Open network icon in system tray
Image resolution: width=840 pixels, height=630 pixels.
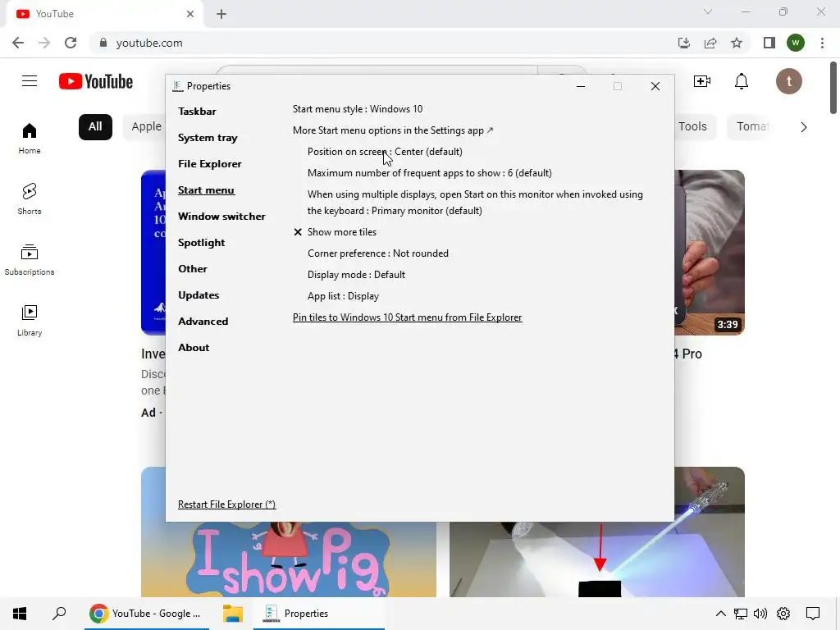coord(741,614)
